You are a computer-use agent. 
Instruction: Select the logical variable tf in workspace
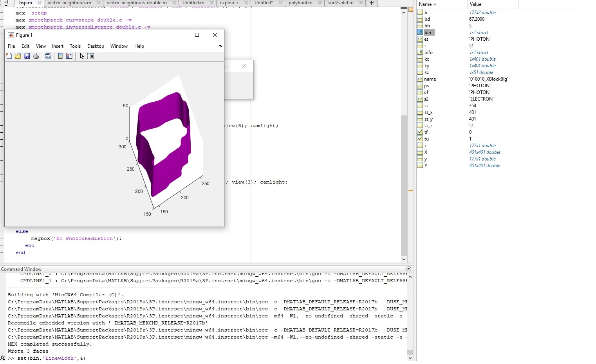click(x=426, y=132)
